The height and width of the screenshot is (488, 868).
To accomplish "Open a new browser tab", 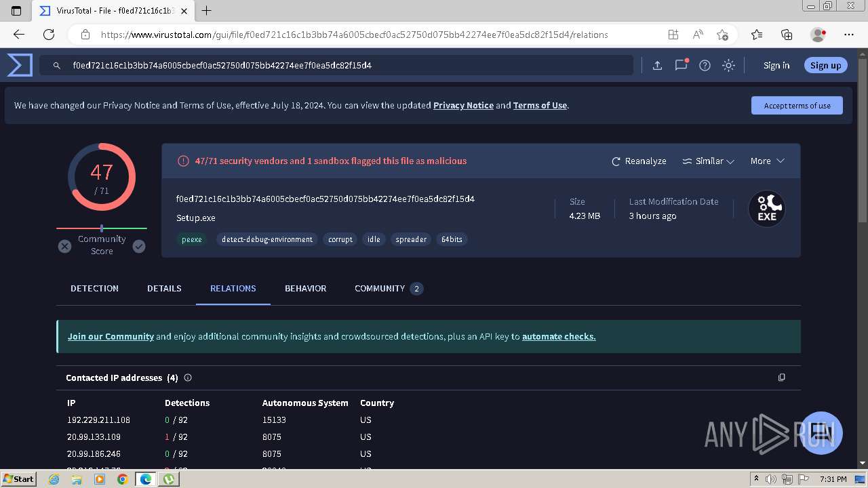I will pyautogui.click(x=207, y=10).
